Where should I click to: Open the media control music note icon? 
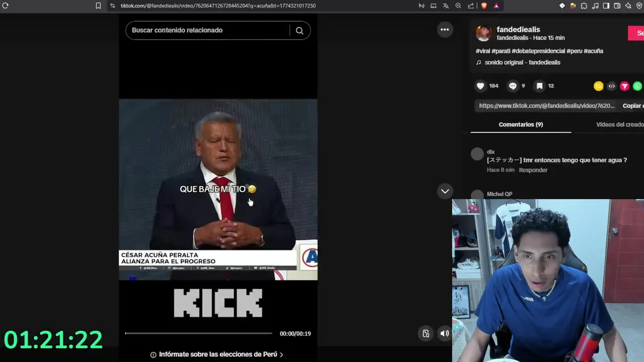point(595,6)
